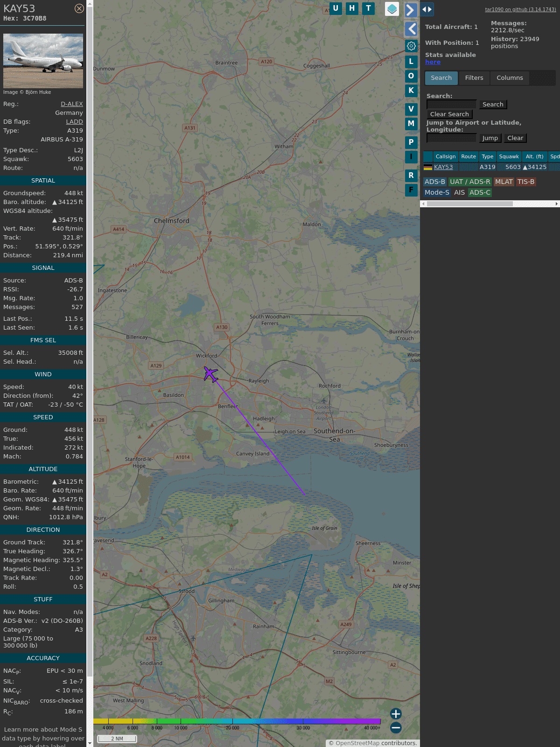Image resolution: width=560 pixels, height=747 pixels.
Task: Click the FMS SEL section header
Action: (x=43, y=340)
